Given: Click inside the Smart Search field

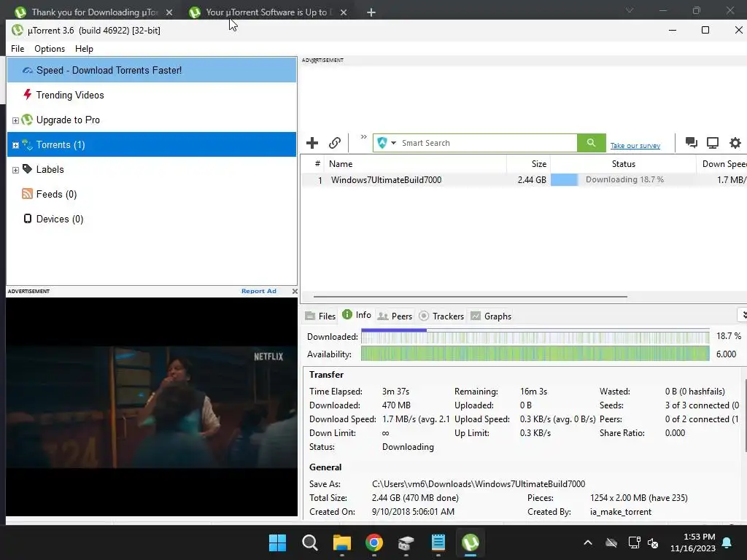Looking at the screenshot, I should click(487, 143).
